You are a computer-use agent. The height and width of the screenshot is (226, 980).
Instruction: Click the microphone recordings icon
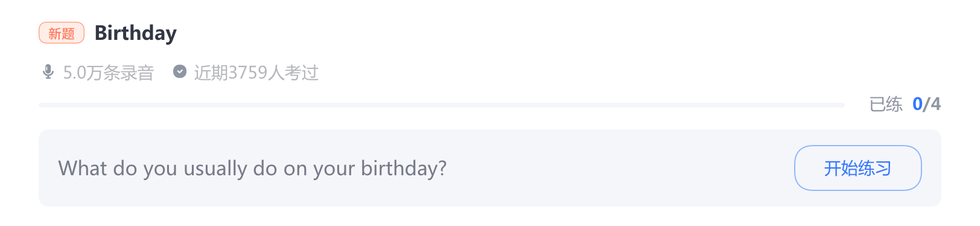coord(48,72)
